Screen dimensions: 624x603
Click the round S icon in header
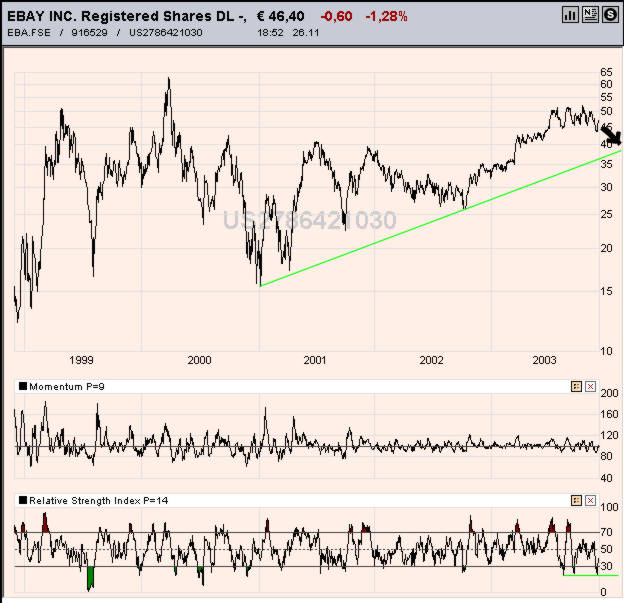(610, 15)
